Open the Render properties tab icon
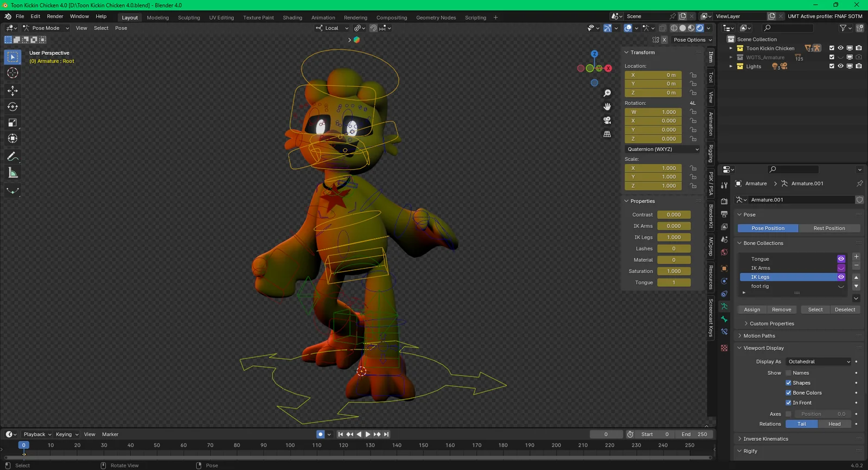This screenshot has height=470, width=868. click(724, 201)
